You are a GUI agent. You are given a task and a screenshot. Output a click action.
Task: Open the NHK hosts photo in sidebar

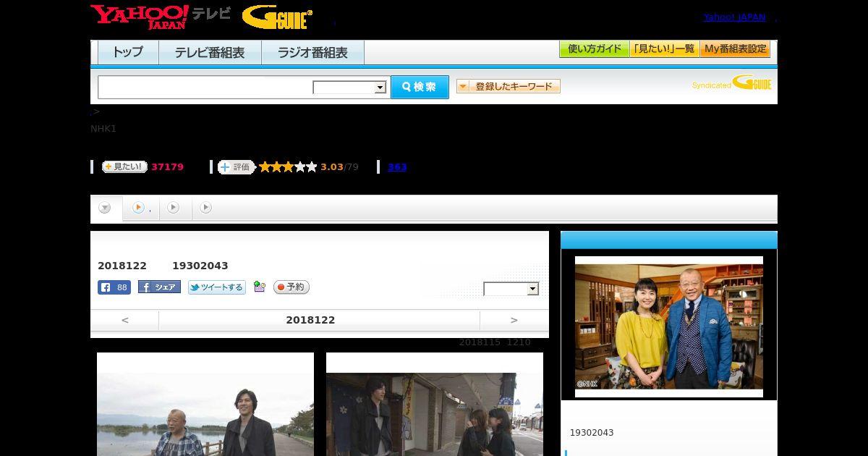point(669,326)
